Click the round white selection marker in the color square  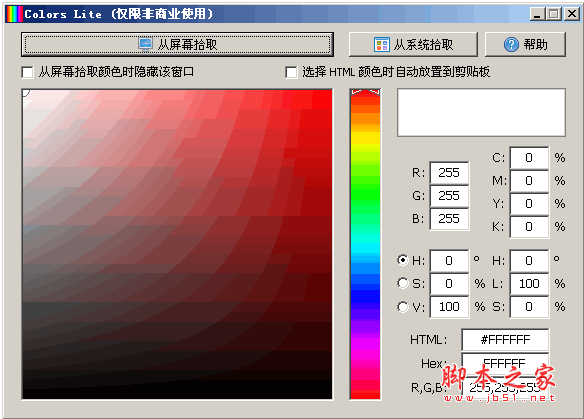tap(25, 92)
